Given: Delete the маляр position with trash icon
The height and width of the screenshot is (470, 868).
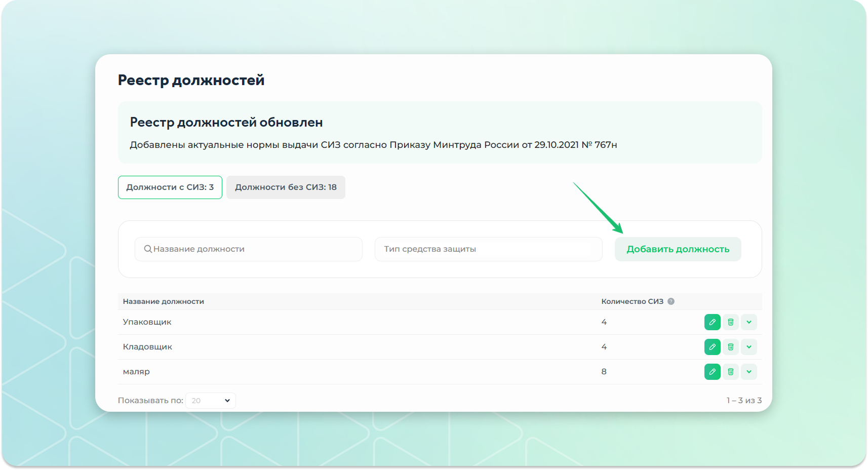Looking at the screenshot, I should click(x=730, y=372).
